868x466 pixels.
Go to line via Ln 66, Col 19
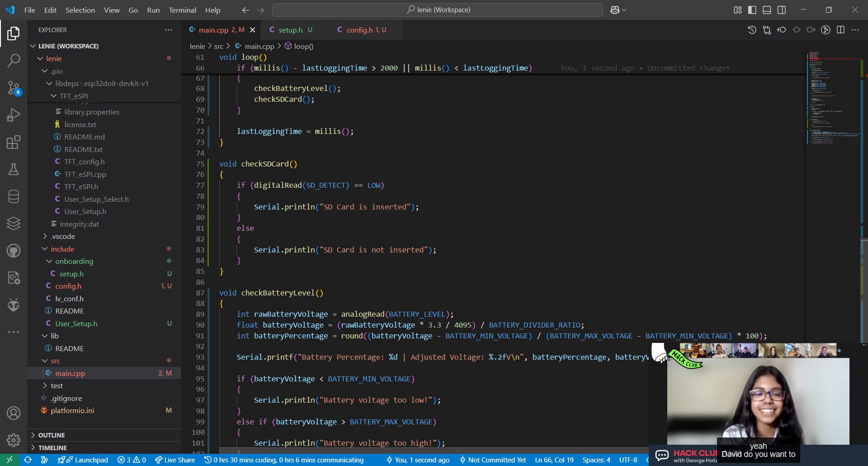554,460
